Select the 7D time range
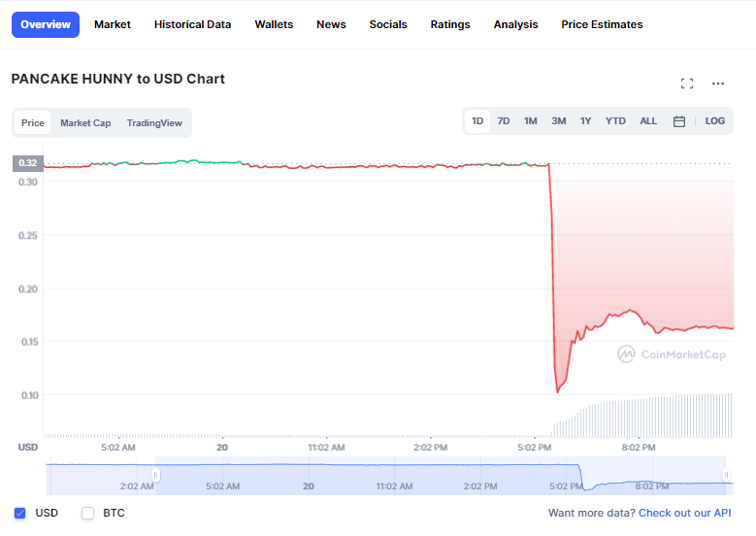 pyautogui.click(x=504, y=121)
